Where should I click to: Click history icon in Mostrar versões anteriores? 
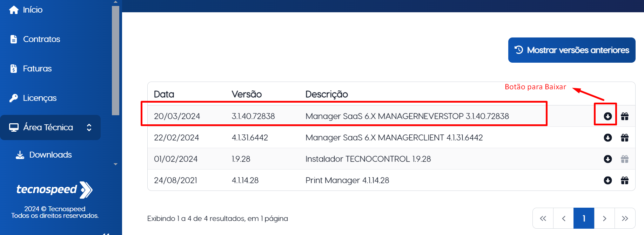[x=519, y=50]
